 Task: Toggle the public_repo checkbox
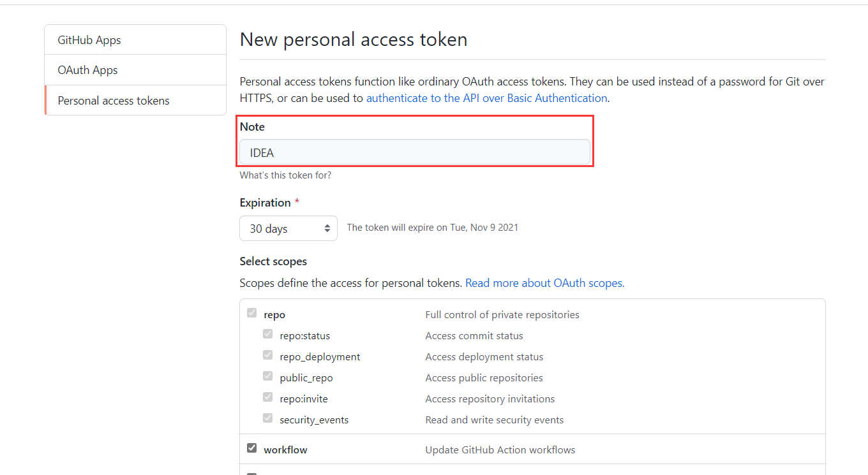click(268, 376)
